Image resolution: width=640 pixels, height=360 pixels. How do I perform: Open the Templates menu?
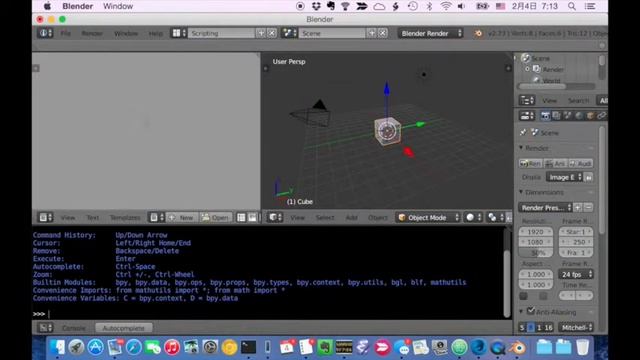coord(125,218)
